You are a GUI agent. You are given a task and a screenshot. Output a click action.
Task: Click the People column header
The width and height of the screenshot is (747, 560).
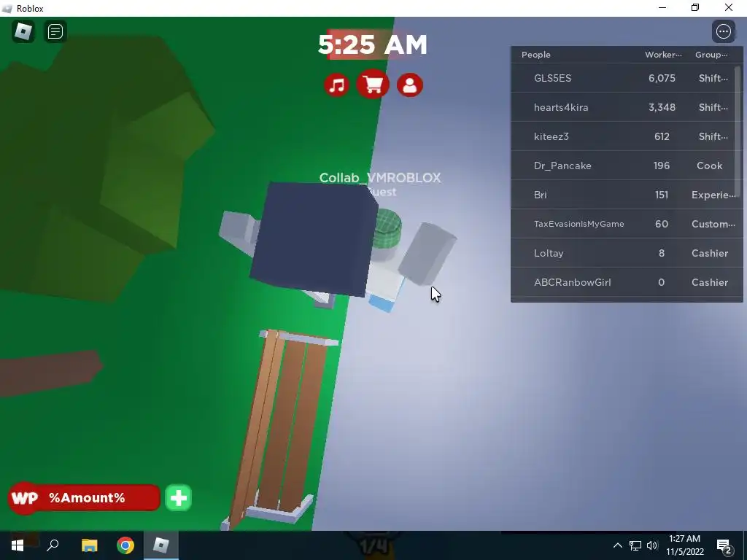[536, 55]
